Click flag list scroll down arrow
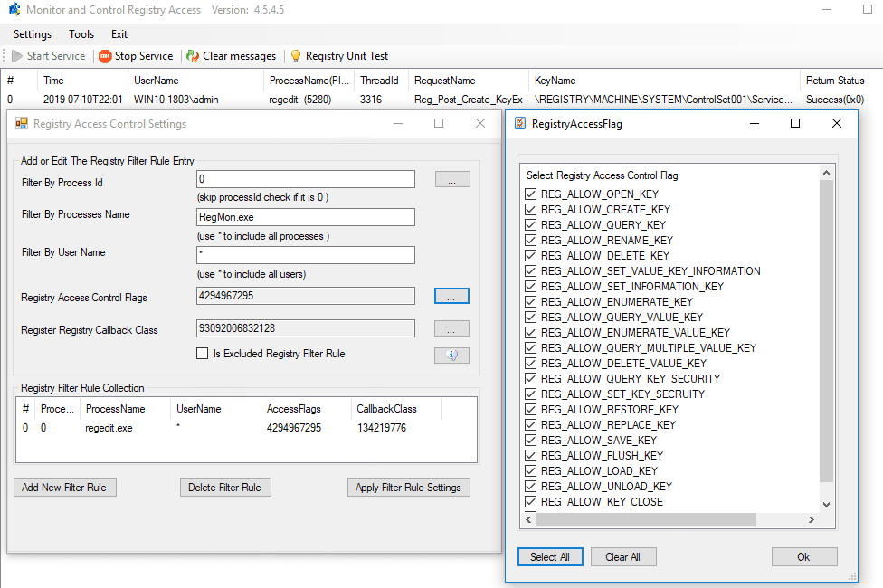 (x=826, y=505)
